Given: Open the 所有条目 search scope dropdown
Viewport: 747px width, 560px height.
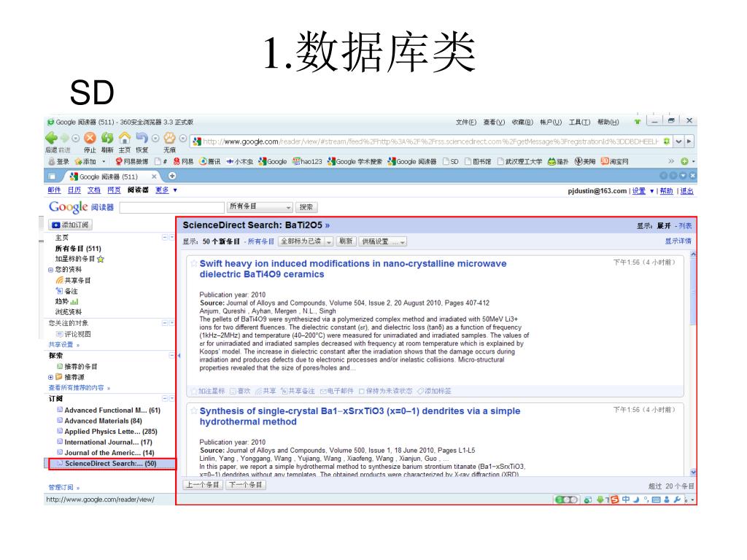Looking at the screenshot, I should 259,206.
